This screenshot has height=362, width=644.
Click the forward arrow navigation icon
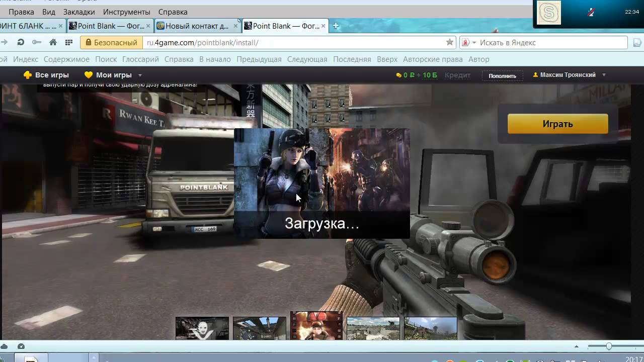[4, 42]
